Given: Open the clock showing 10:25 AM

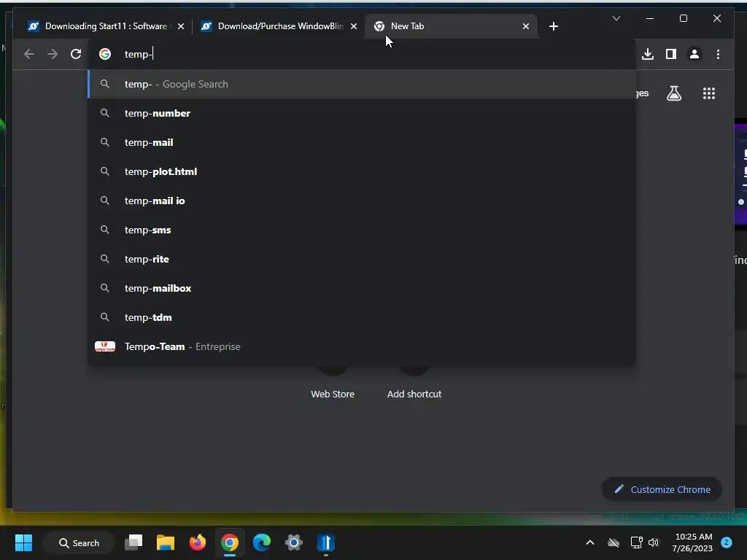Looking at the screenshot, I should pos(693,542).
